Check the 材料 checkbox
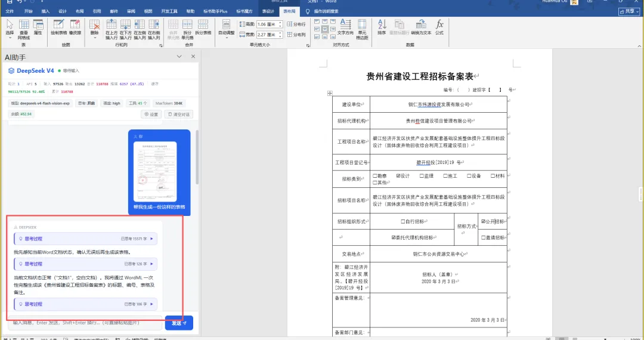644x340 pixels. pyautogui.click(x=493, y=176)
